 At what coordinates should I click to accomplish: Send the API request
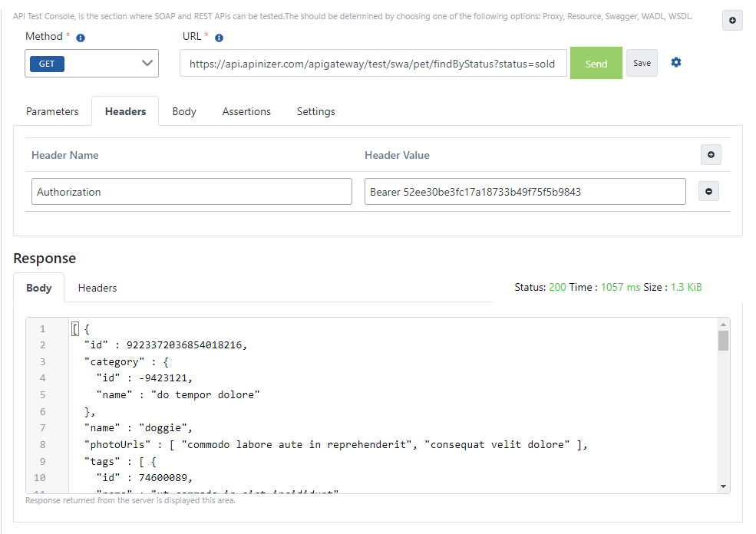coord(596,63)
